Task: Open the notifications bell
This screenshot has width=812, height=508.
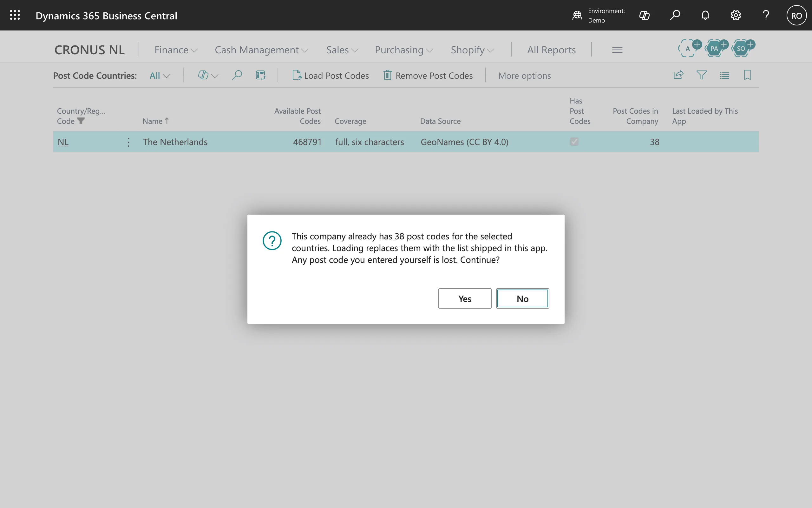Action: pyautogui.click(x=705, y=16)
